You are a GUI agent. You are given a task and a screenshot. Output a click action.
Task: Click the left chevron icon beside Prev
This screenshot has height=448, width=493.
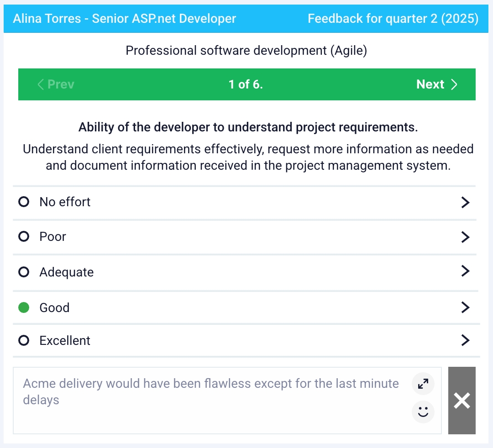[x=40, y=84]
